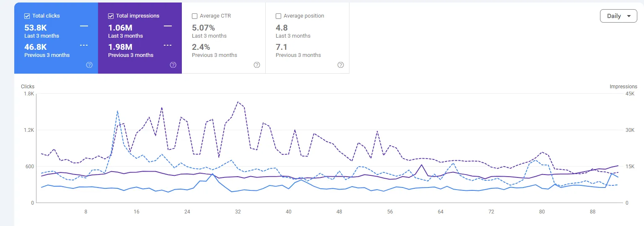Click dashed line legend on Total clicks card
This screenshot has width=644, height=226.
point(84,45)
